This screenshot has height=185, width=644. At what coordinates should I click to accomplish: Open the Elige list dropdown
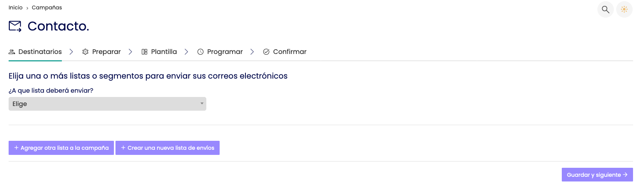107,104
